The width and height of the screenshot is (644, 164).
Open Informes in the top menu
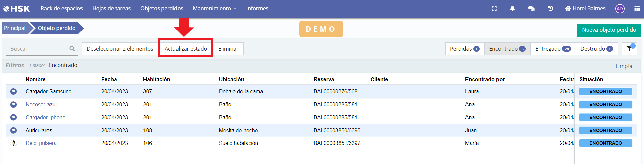pyautogui.click(x=257, y=9)
